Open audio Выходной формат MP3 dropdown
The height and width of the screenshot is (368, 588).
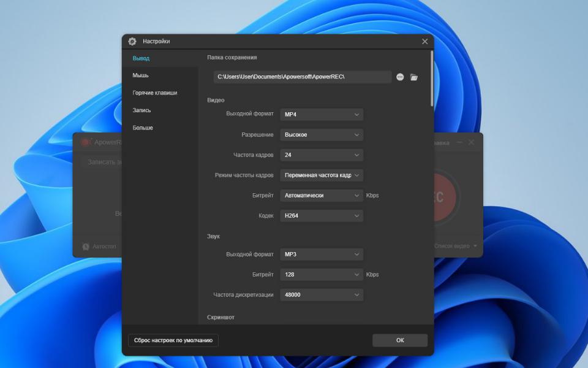(322, 255)
